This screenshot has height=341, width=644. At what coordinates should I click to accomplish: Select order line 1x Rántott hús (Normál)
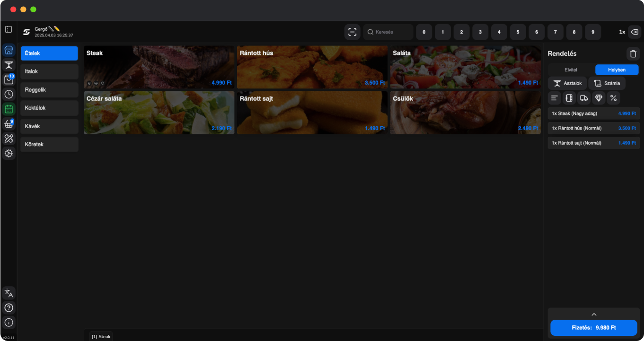pos(594,128)
